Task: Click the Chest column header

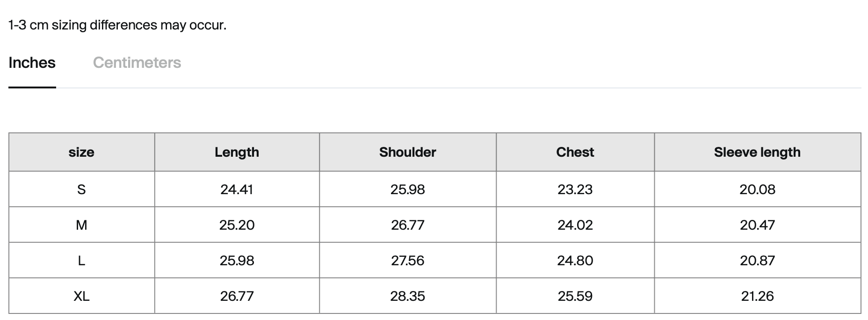Action: coord(575,152)
